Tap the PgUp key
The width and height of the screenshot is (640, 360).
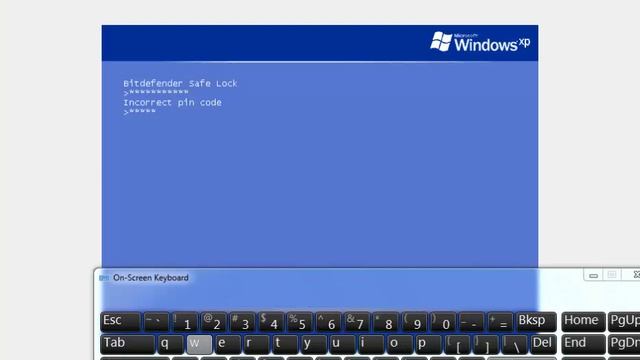(624, 322)
